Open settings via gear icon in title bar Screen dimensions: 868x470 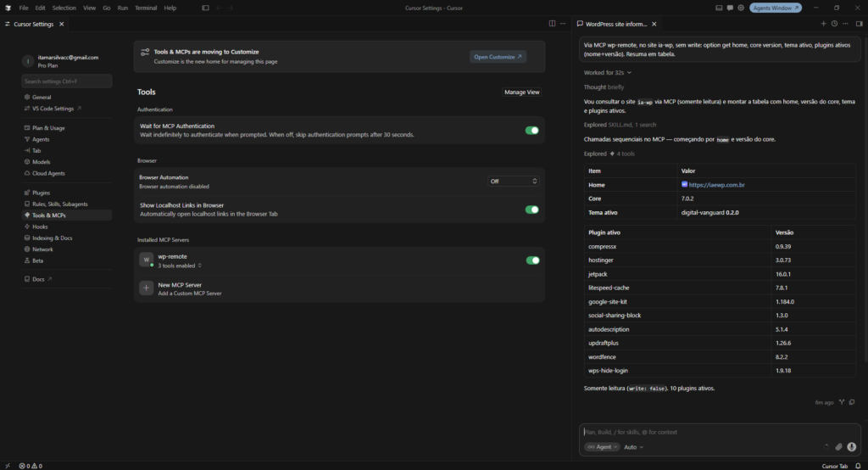coord(741,8)
